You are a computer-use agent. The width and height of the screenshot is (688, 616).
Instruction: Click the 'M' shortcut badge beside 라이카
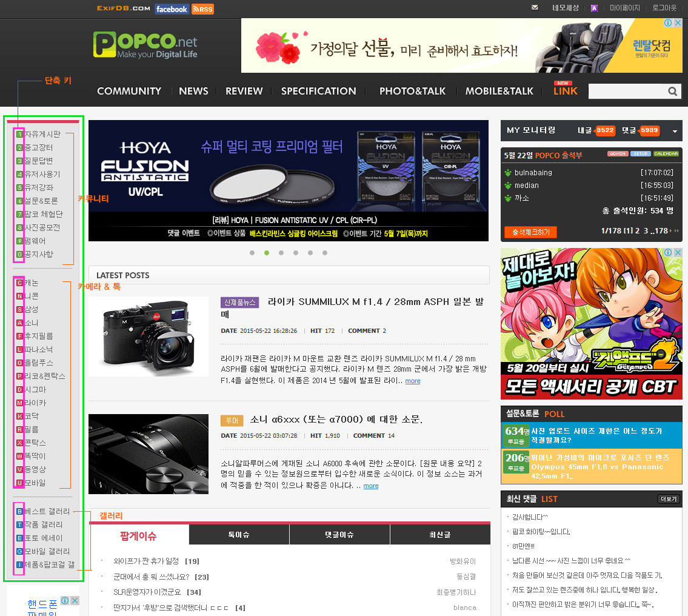tap(20, 403)
